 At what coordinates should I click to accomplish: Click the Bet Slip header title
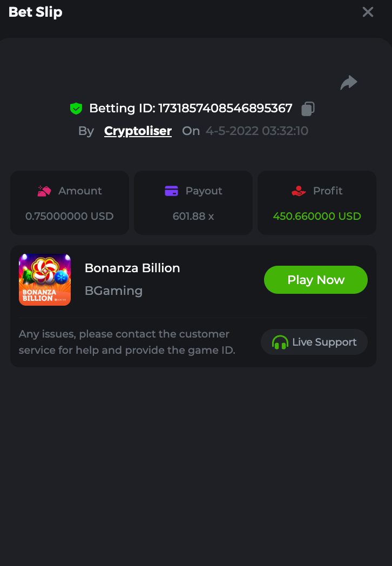pyautogui.click(x=36, y=12)
